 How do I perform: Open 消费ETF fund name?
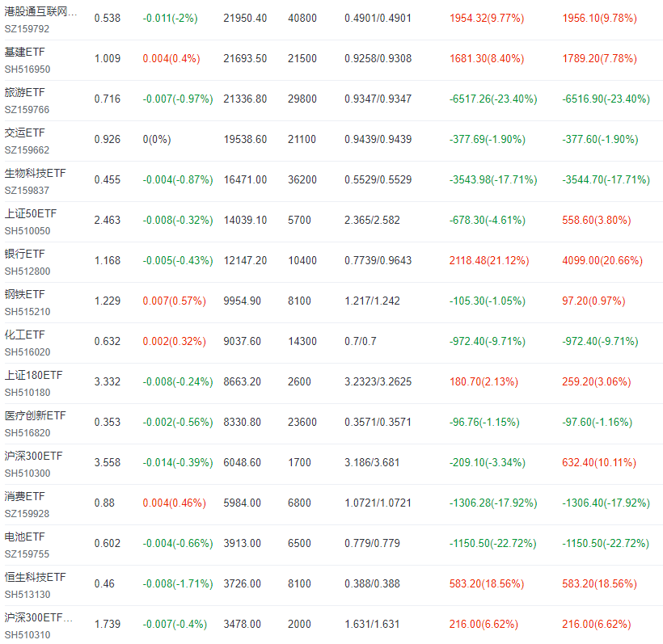pos(24,496)
